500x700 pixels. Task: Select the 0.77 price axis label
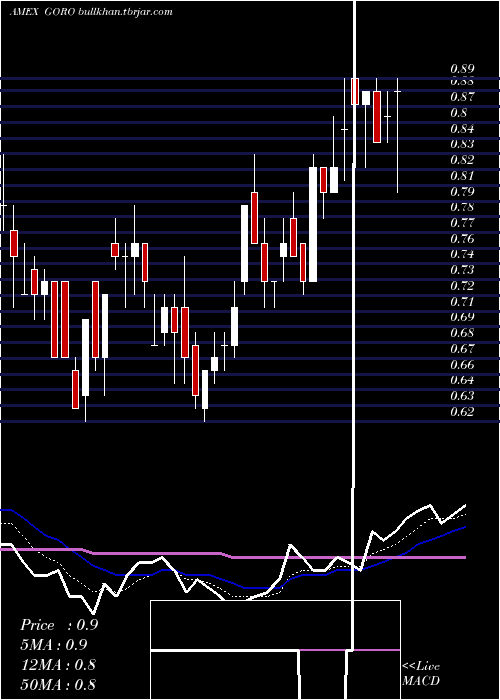pyautogui.click(x=462, y=222)
